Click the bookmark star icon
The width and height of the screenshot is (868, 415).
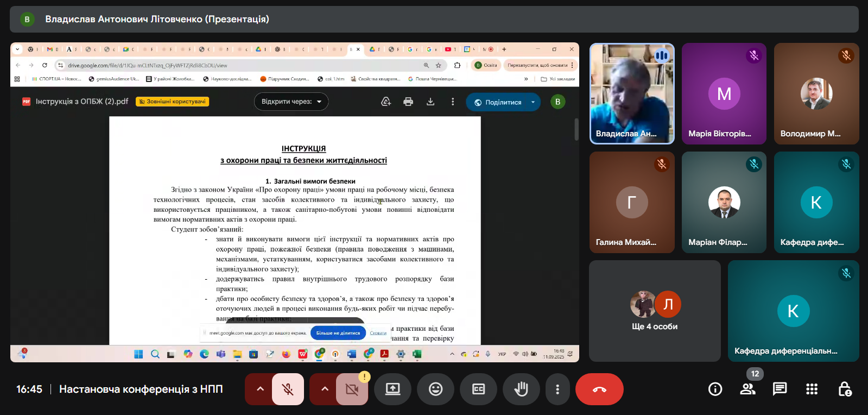[x=439, y=65]
